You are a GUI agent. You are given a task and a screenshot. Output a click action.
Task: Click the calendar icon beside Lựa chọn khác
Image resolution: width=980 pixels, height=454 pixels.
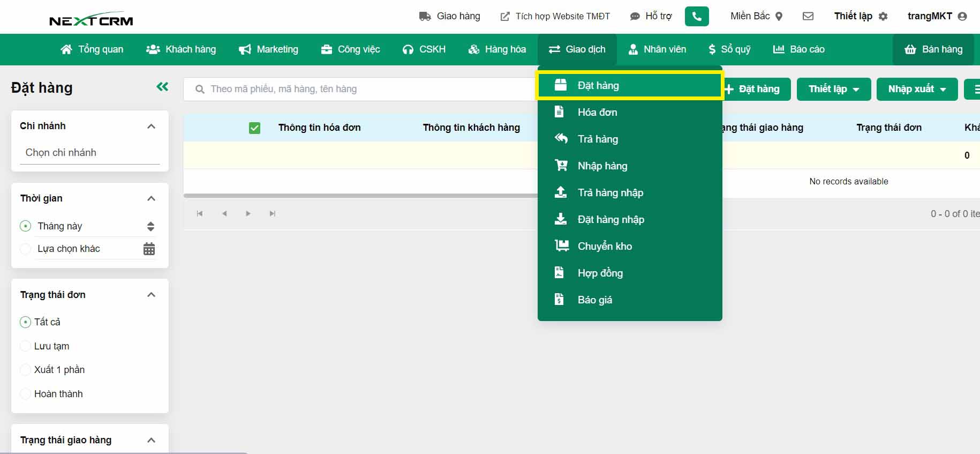coord(149,249)
